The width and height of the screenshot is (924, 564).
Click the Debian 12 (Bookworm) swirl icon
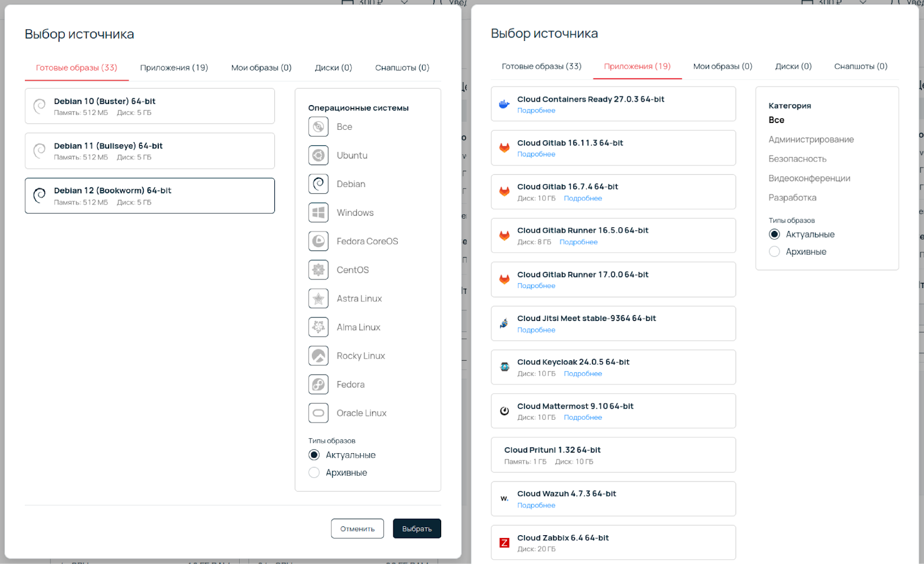39,196
